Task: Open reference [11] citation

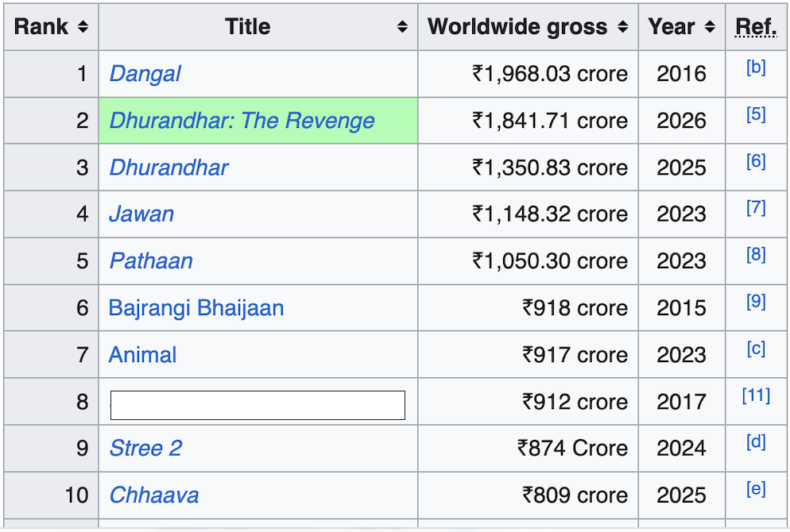Action: (756, 395)
